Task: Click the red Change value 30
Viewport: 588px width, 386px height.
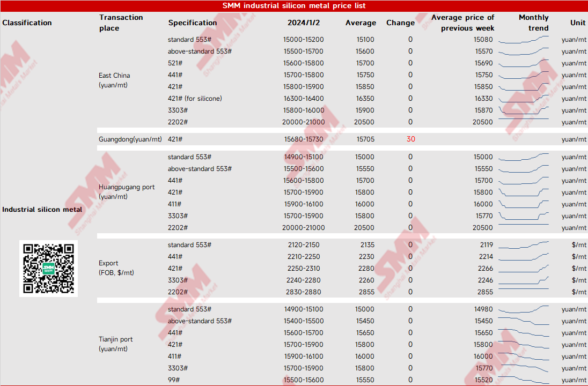Action: click(411, 139)
